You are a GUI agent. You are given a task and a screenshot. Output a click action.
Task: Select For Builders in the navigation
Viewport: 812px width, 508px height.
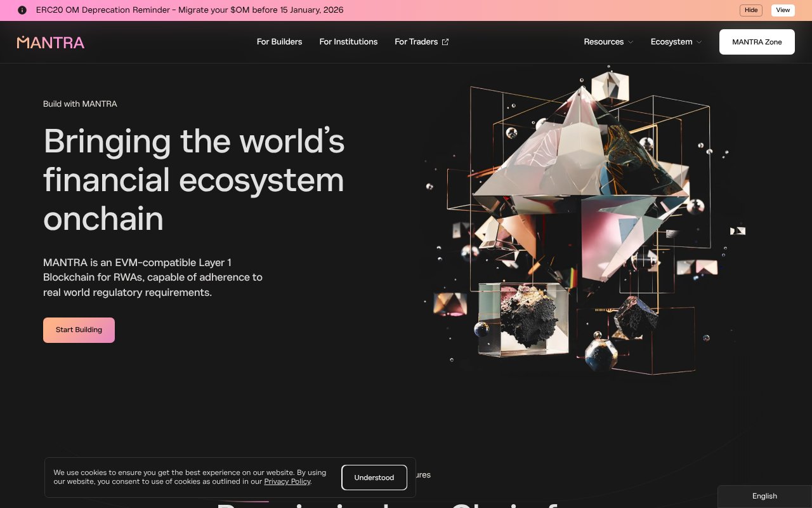[x=279, y=41]
